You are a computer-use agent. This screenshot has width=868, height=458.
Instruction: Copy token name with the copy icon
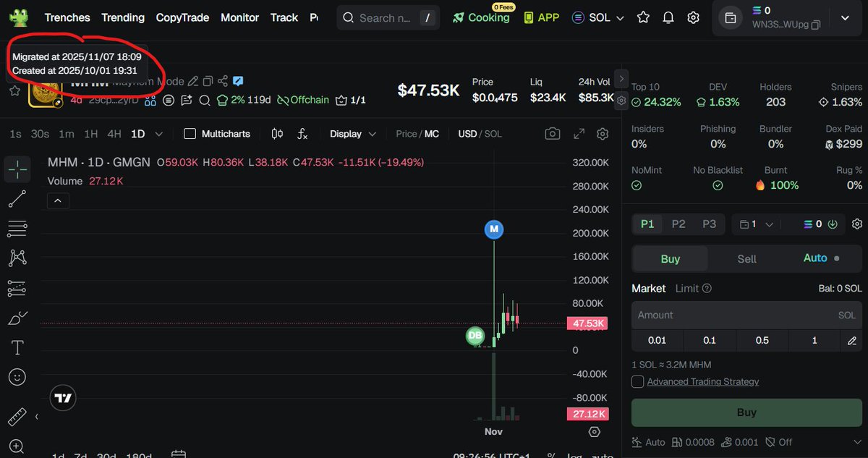coord(208,81)
